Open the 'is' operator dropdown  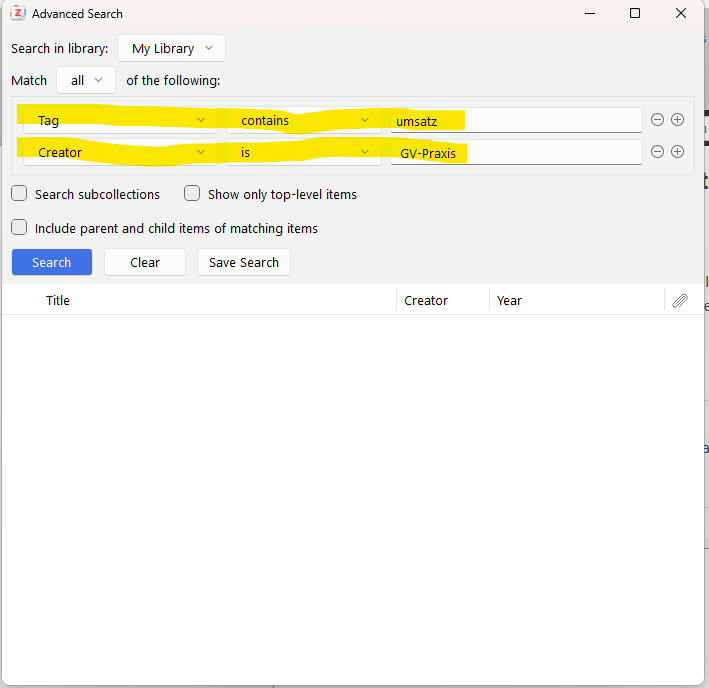click(x=304, y=152)
